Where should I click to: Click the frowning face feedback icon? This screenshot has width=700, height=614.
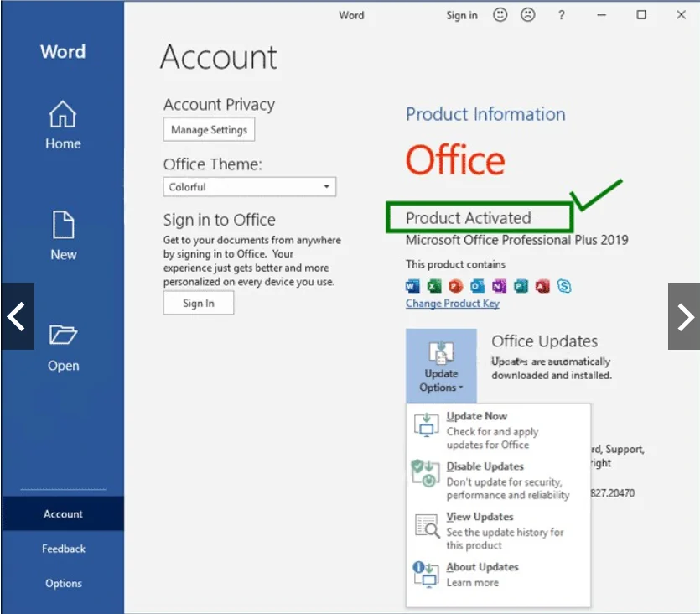[528, 15]
